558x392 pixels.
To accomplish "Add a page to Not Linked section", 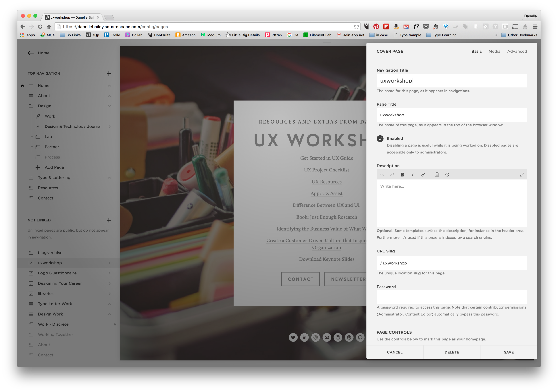I will [109, 220].
